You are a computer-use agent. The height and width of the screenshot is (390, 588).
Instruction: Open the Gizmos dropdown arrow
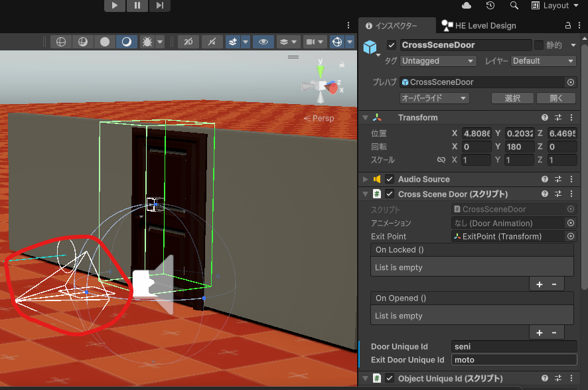point(350,42)
